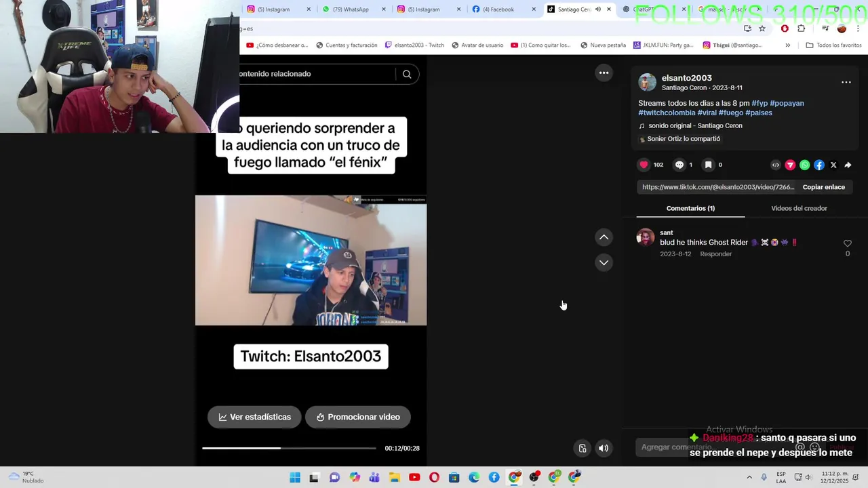Open the Chrome three-dot menu
The width and height of the screenshot is (868, 488).
tap(858, 28)
